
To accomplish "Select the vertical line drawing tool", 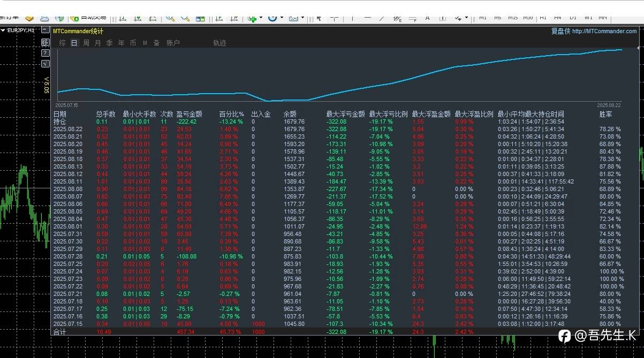I will tap(352, 18).
